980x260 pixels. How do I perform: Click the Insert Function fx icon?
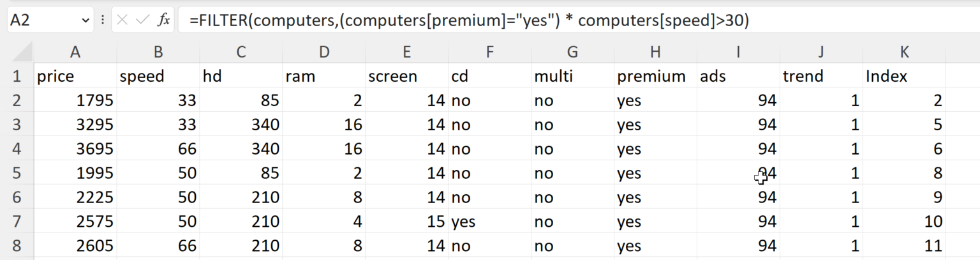click(164, 20)
